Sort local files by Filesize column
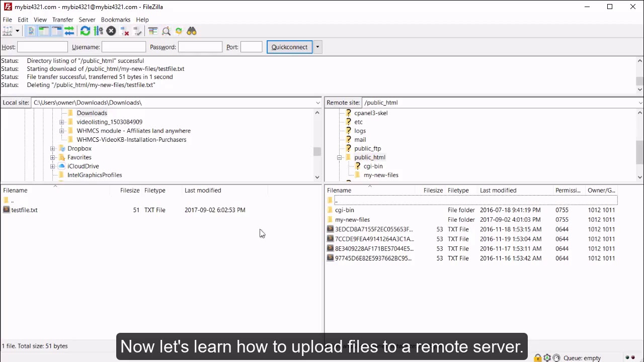 [130, 190]
